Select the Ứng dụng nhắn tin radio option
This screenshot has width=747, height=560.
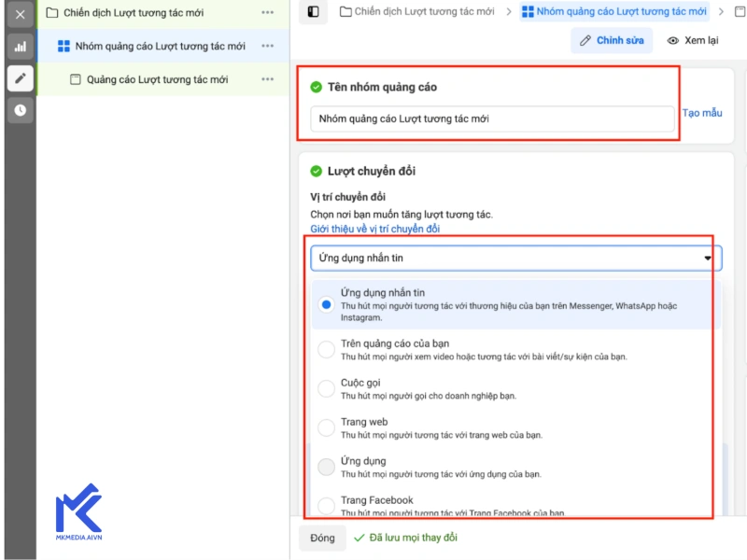click(x=326, y=305)
